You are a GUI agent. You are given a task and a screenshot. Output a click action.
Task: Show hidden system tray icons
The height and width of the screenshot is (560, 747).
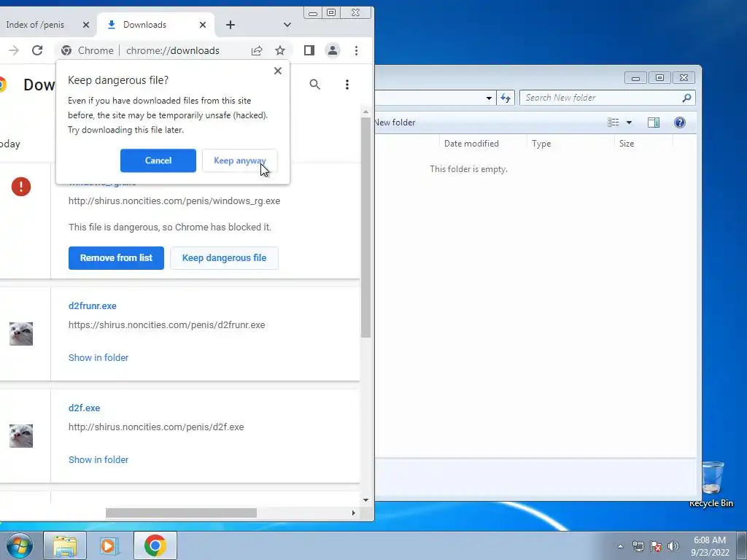[x=620, y=546]
